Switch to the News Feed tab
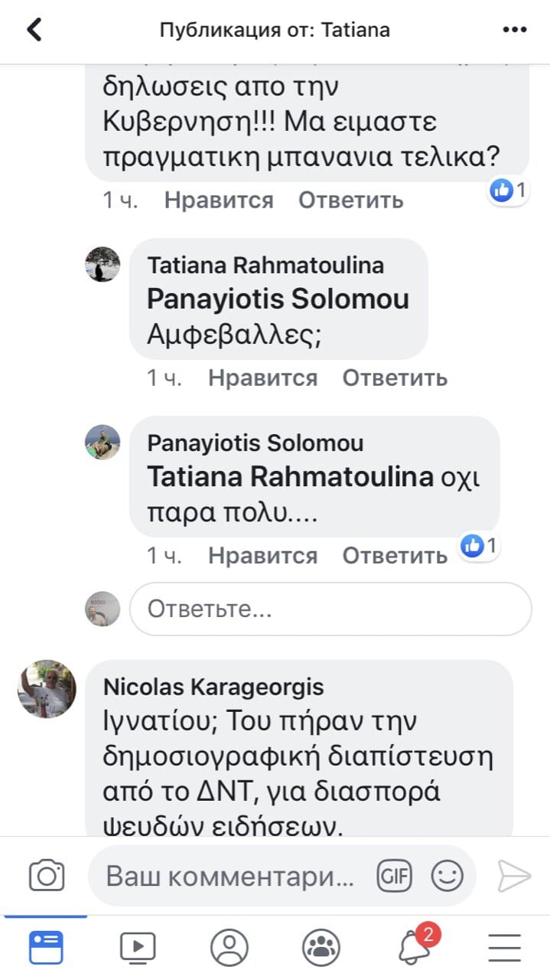The height and width of the screenshot is (980, 550). (46, 947)
